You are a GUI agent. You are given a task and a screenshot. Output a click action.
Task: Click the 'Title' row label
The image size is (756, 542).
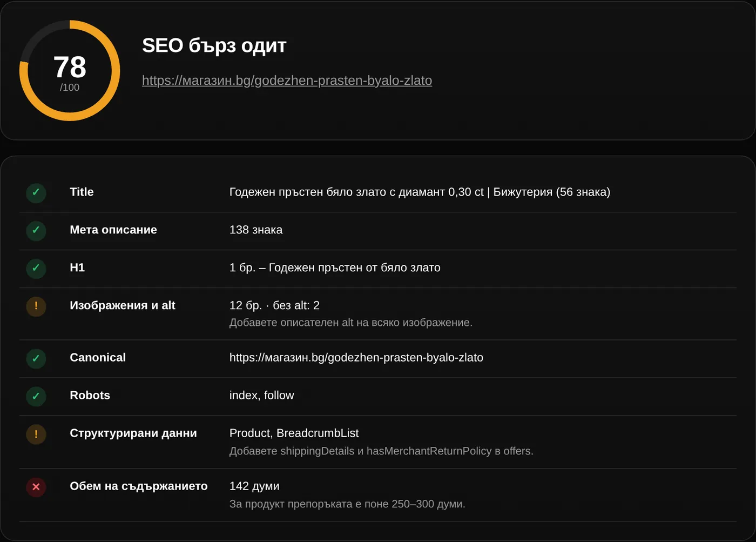click(x=82, y=192)
